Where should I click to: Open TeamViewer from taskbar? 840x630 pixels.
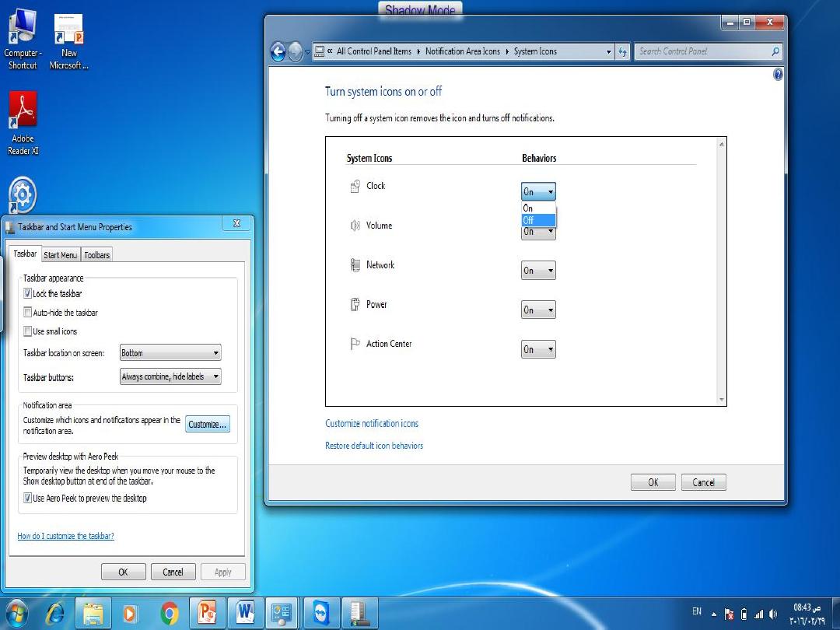click(x=321, y=614)
